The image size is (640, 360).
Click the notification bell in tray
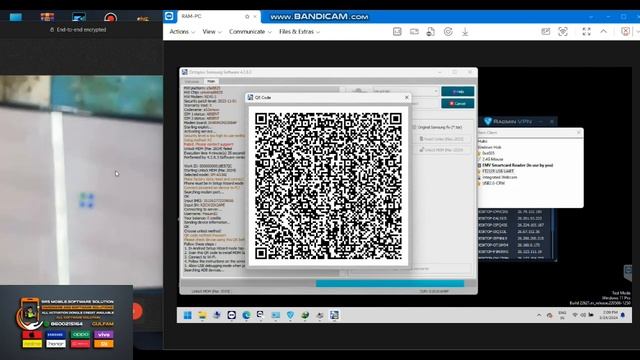623,315
